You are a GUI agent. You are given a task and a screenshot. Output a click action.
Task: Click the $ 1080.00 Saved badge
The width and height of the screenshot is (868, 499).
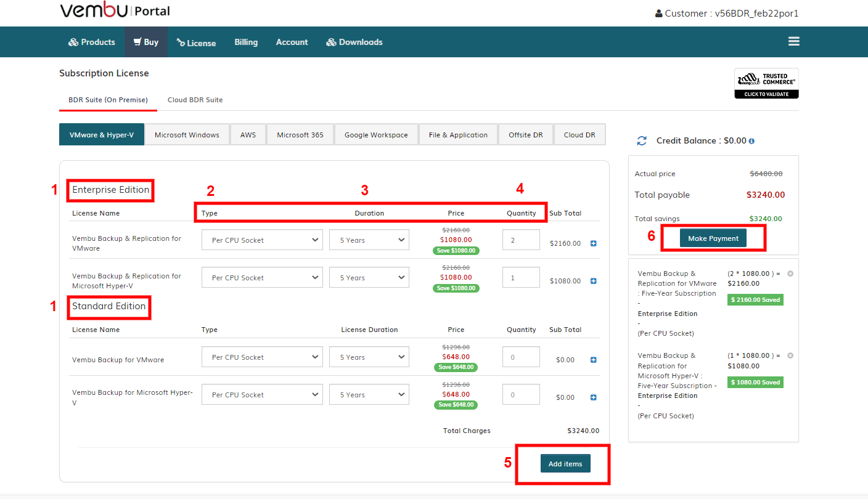pyautogui.click(x=755, y=383)
